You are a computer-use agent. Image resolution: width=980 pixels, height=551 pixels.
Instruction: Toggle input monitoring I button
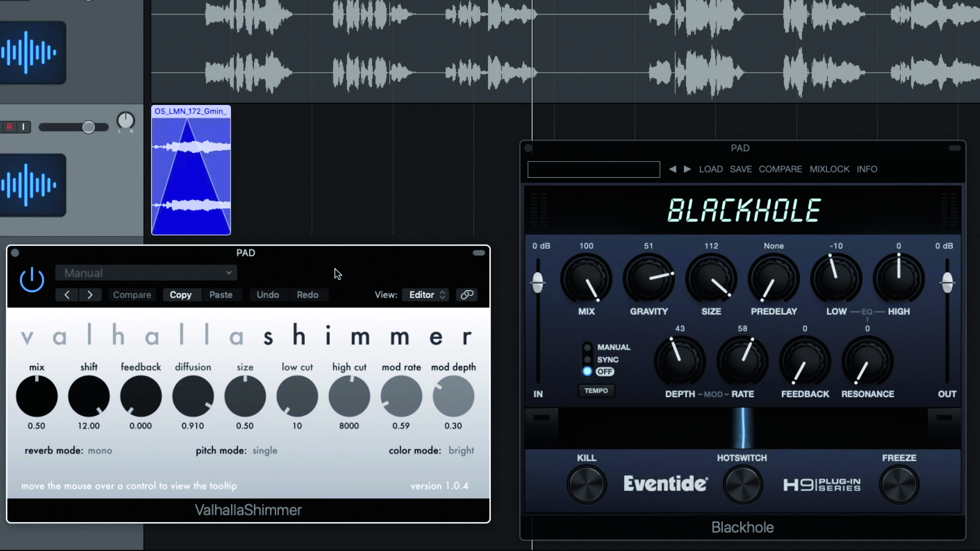click(x=23, y=127)
